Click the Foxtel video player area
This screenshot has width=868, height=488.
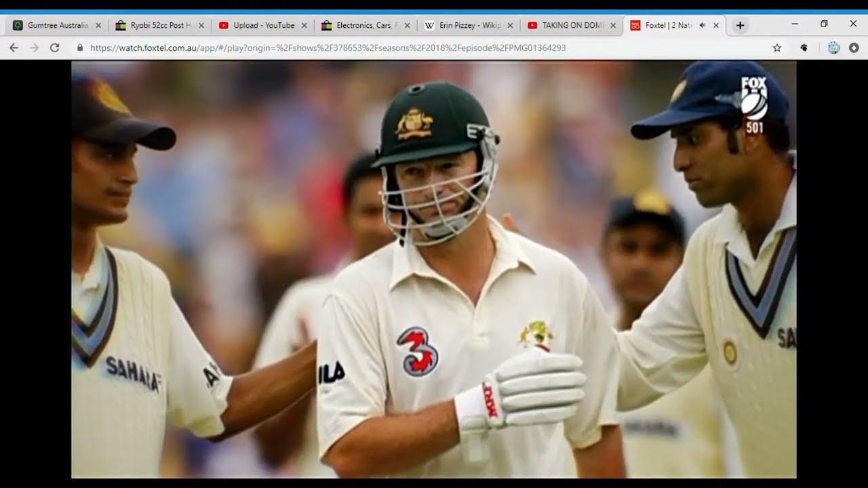434,270
